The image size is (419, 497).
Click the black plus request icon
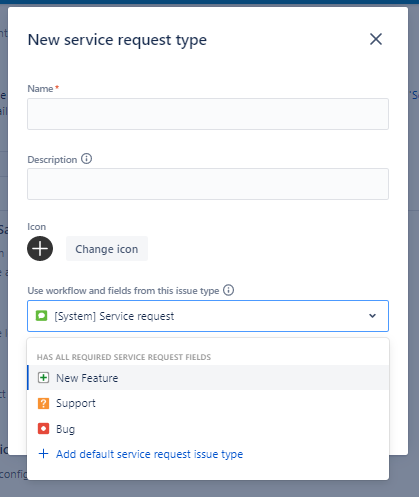40,249
